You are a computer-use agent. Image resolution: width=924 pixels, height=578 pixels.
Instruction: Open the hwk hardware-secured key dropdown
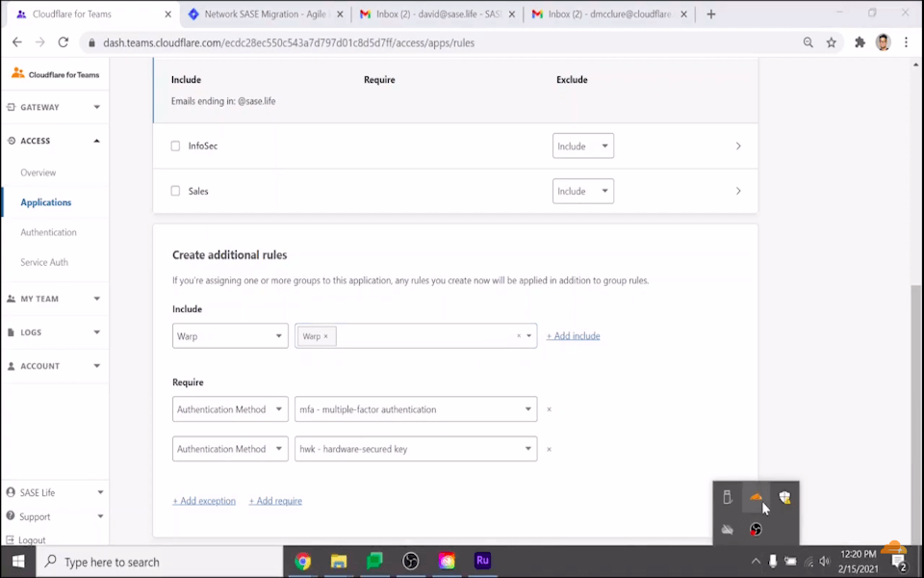[416, 449]
